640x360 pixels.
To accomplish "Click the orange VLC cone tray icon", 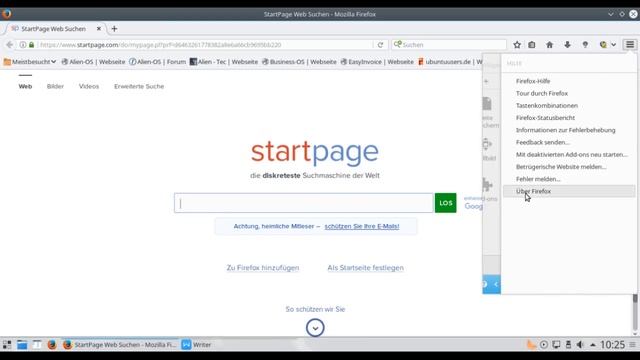I will (x=531, y=345).
